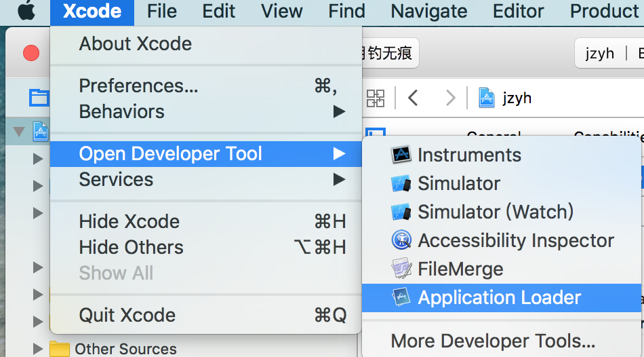Viewport: 644px width, 357px height.
Task: Select the Other Sources folder
Action: pos(125,349)
